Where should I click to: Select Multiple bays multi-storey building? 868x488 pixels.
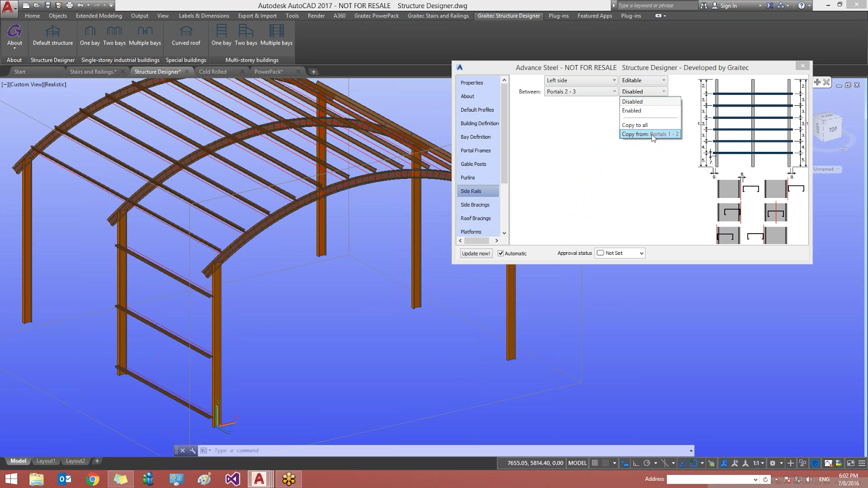(x=276, y=37)
